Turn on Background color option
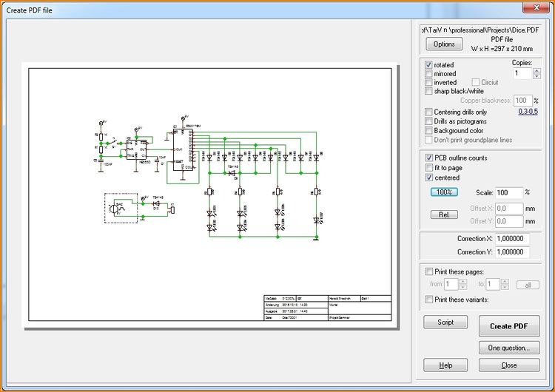 click(x=428, y=131)
